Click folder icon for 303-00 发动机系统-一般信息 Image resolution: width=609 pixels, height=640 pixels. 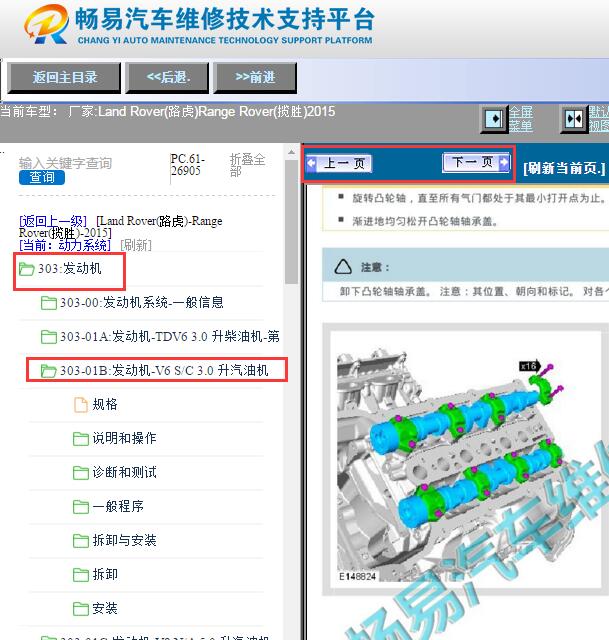[x=49, y=303]
